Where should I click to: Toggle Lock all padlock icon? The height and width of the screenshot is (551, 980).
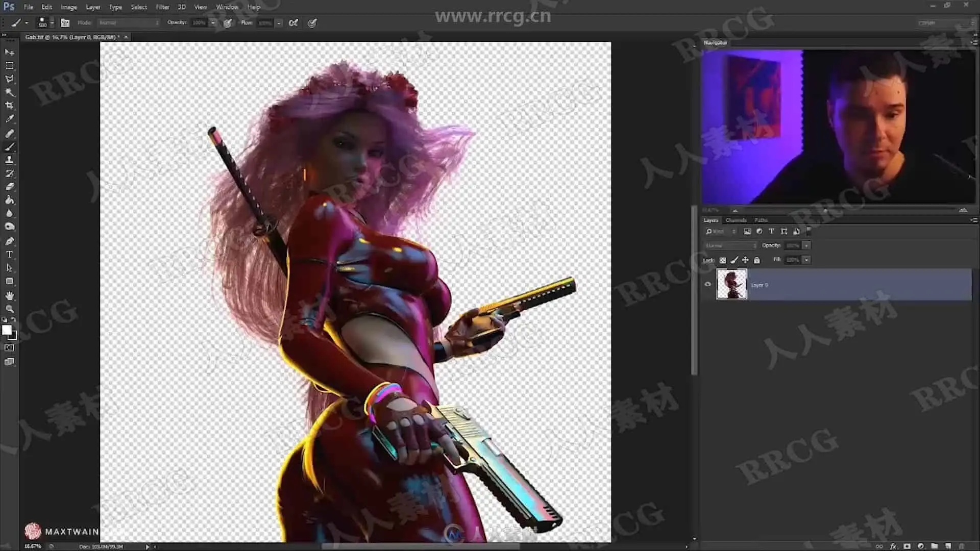[x=757, y=260]
